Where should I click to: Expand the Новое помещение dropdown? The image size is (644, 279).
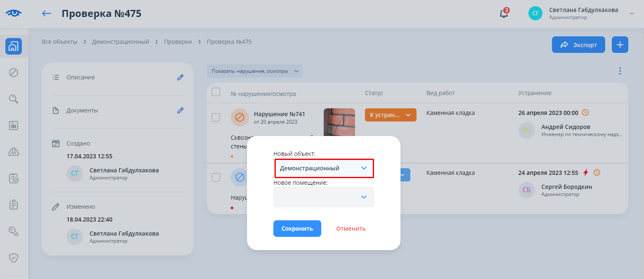[x=324, y=197]
